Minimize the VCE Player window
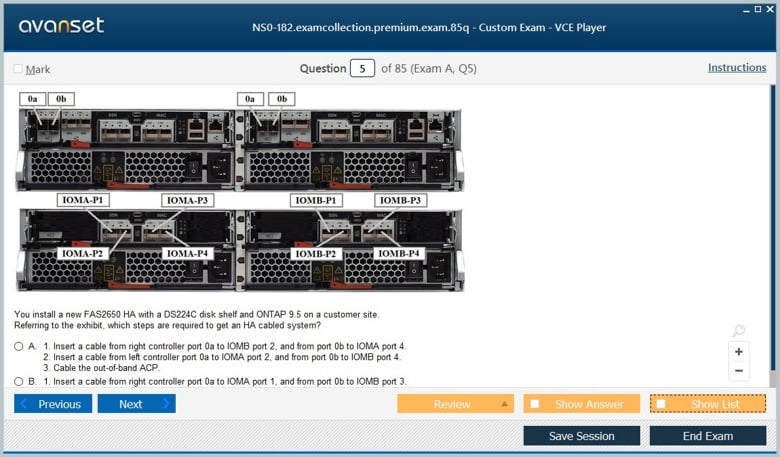The width and height of the screenshot is (780, 457). 746,9
